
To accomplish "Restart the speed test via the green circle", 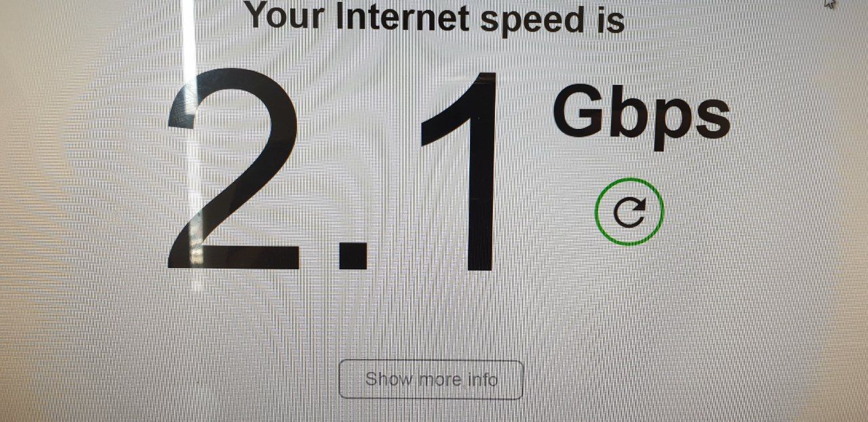I will (x=629, y=212).
